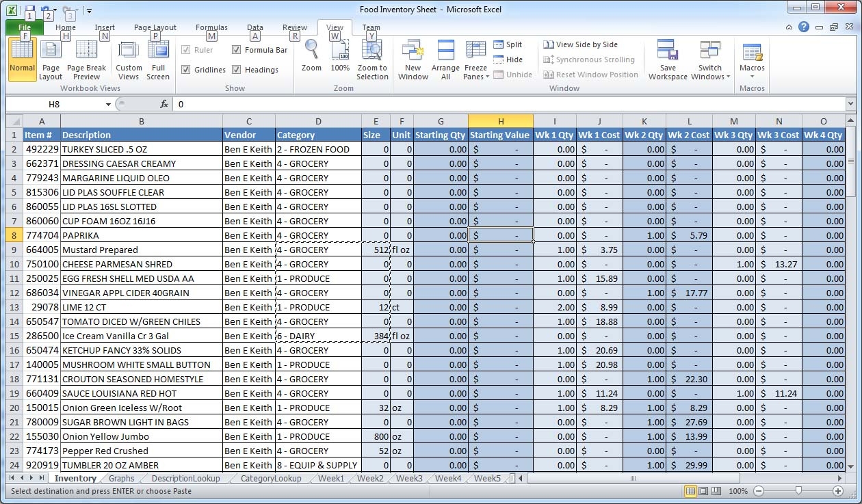The width and height of the screenshot is (862, 504).
Task: Activate Full Screen mode
Action: (x=158, y=58)
